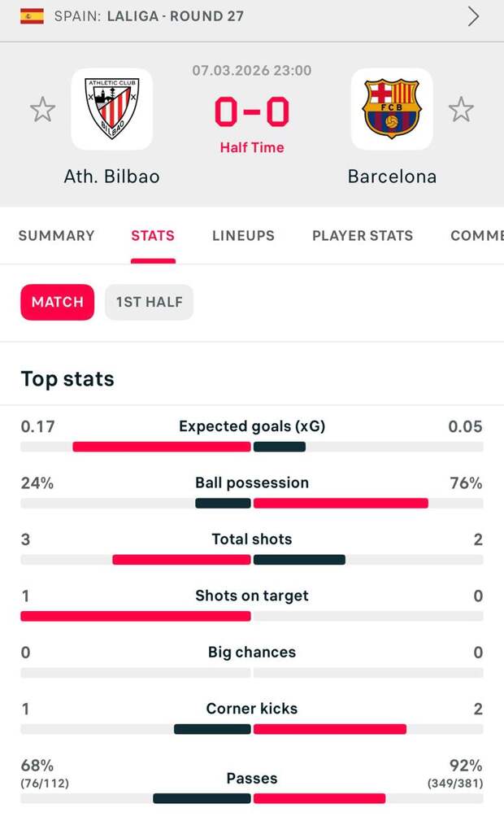Open the partially visible COMMENTARY tab
Viewport: 504px width, 834px height.
point(476,236)
